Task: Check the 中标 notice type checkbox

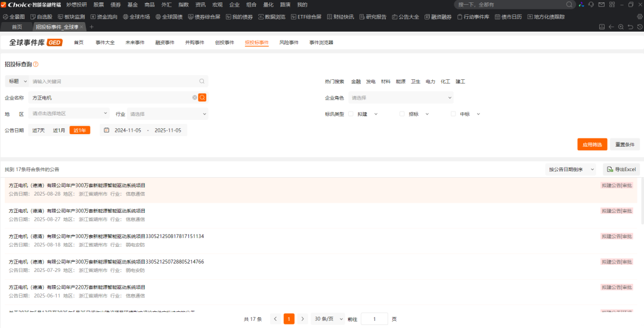Action: pos(453,114)
